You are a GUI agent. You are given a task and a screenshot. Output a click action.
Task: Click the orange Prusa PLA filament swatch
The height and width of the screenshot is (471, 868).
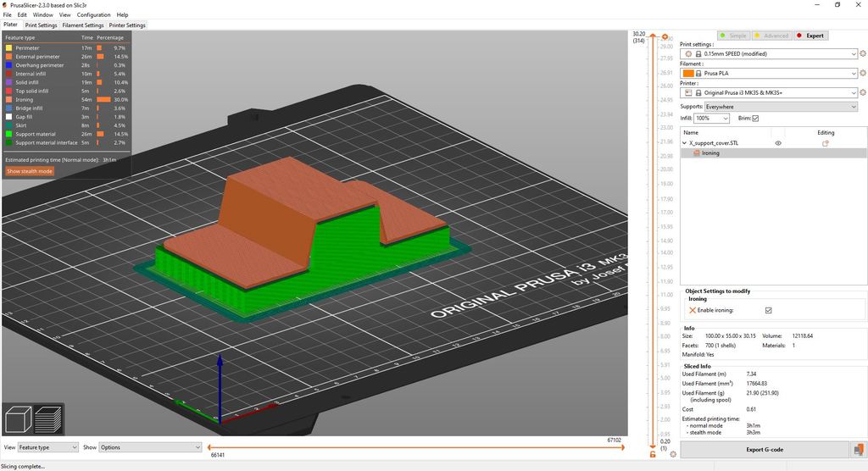[x=687, y=73]
